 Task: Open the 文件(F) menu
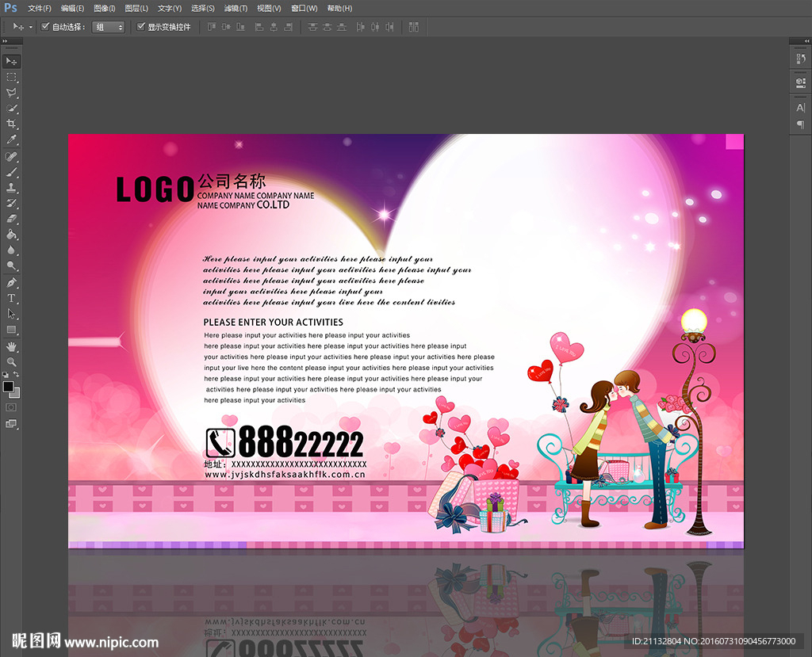point(40,8)
